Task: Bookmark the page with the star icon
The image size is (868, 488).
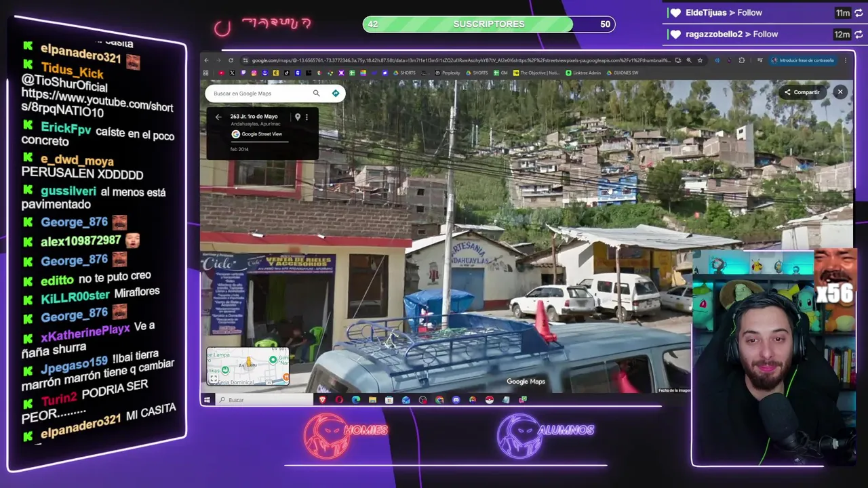Action: click(x=701, y=60)
